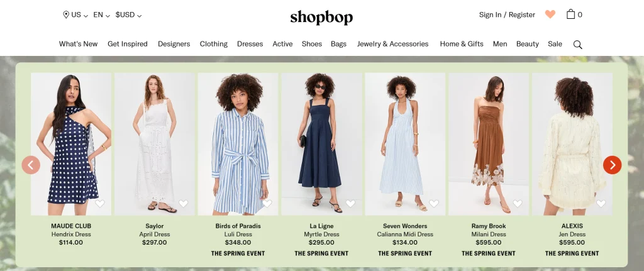Open the search magnifier icon
This screenshot has width=644, height=271.
pos(577,45)
